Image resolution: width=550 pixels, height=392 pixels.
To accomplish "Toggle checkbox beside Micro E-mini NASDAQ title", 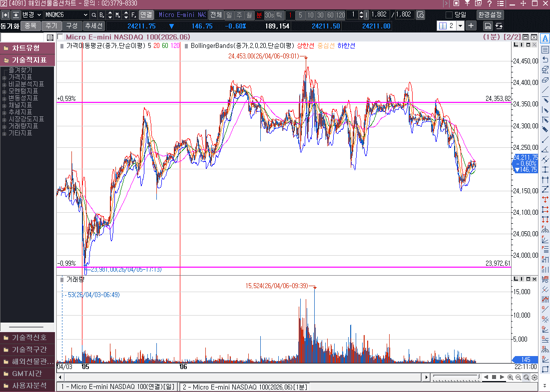I will (x=60, y=37).
